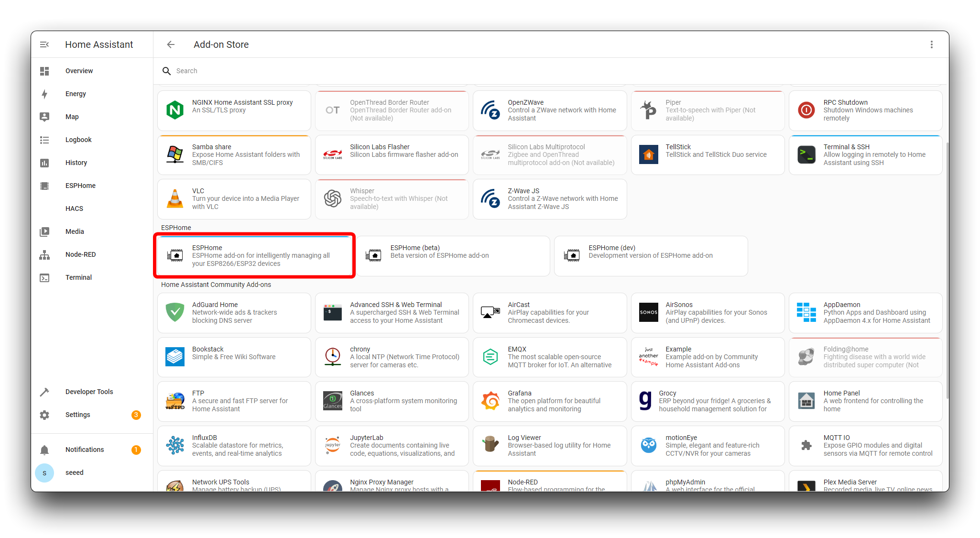Click the Developer Tools hammer icon
This screenshot has height=538, width=980.
pyautogui.click(x=44, y=392)
